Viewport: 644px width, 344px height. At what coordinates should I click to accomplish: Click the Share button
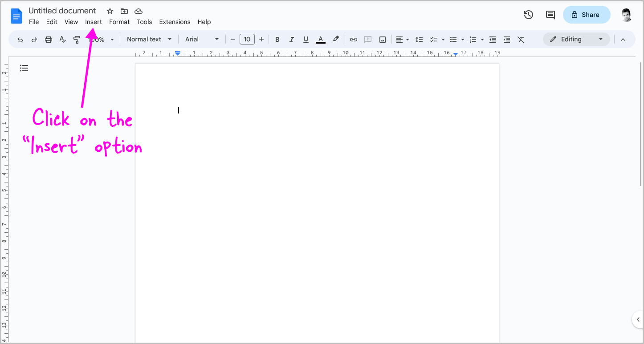pyautogui.click(x=587, y=15)
